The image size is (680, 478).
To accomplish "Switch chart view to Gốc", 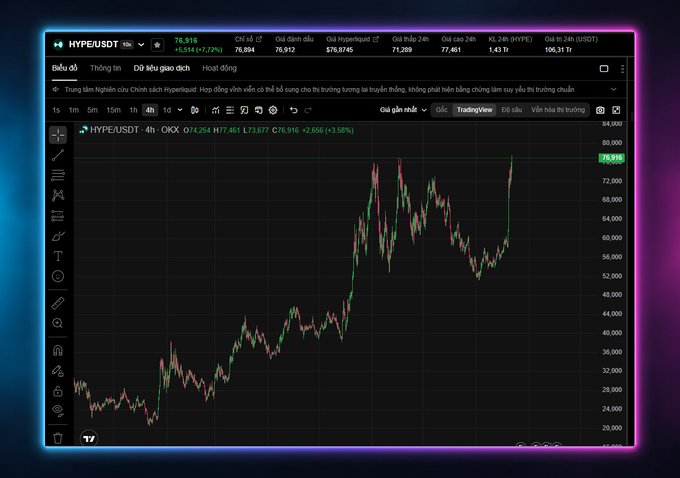I will coord(441,110).
